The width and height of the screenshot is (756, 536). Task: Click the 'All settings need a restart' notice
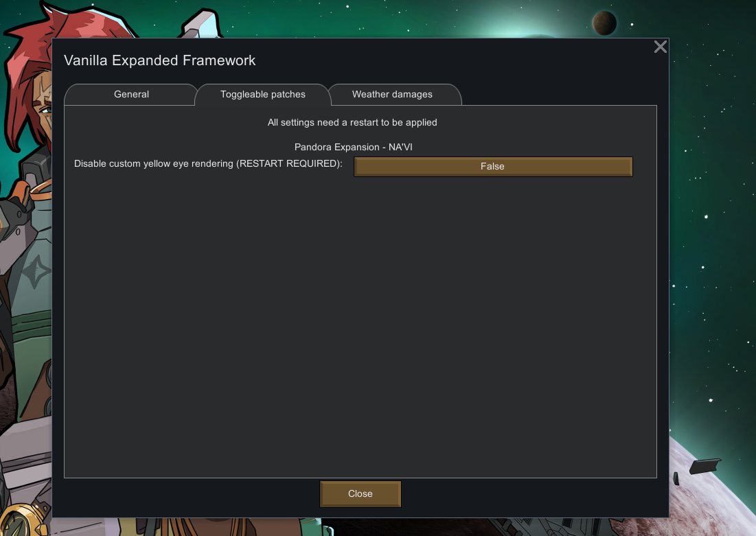352,122
